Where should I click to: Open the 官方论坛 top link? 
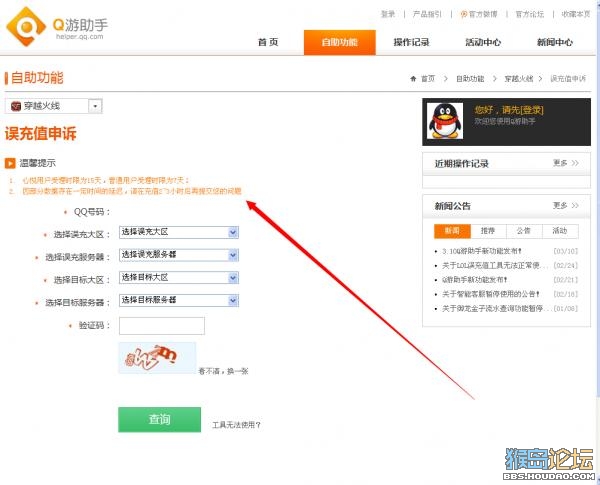[x=530, y=14]
